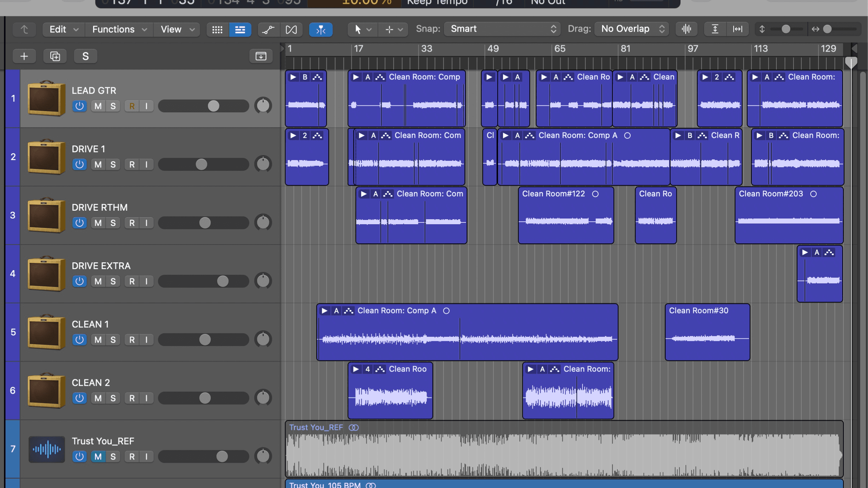868x488 pixels.
Task: Open the Drag No Overlap dropdown
Action: pyautogui.click(x=631, y=29)
